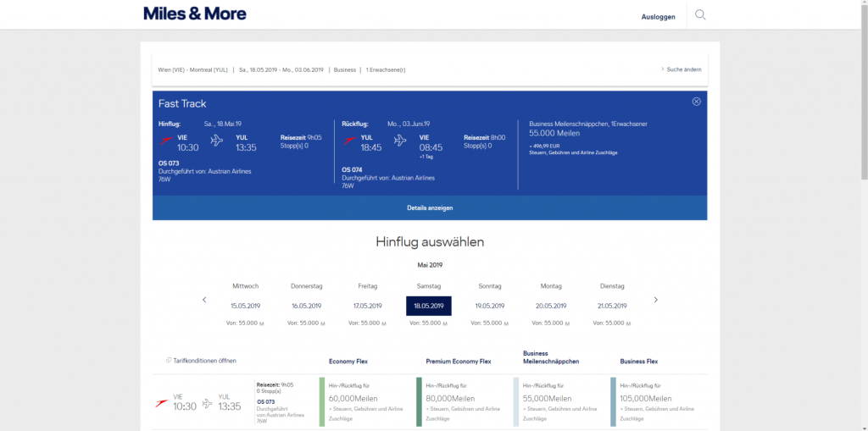Click 'Hinflug auswählen' heading
Viewport: 868px width, 431px height.
click(430, 242)
